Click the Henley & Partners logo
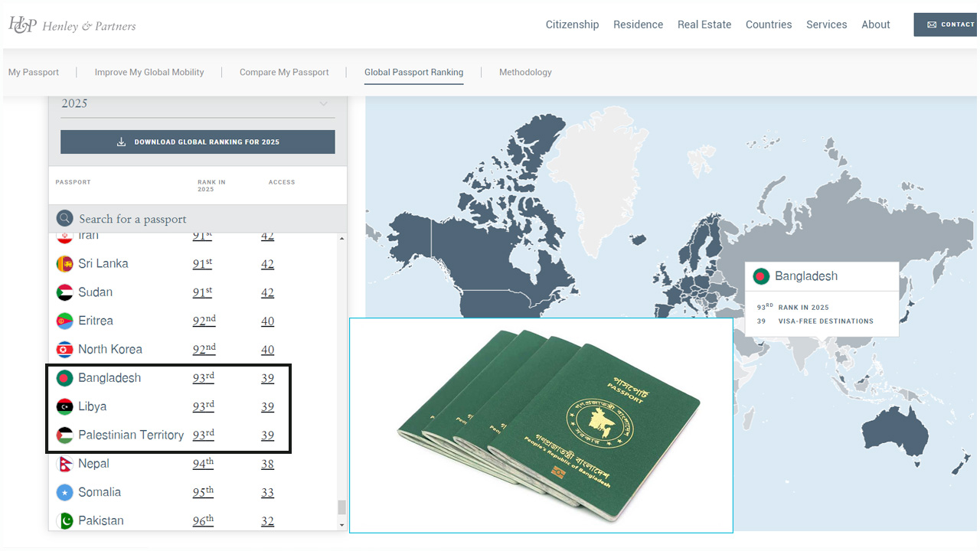This screenshot has height=551, width=980. tap(72, 25)
